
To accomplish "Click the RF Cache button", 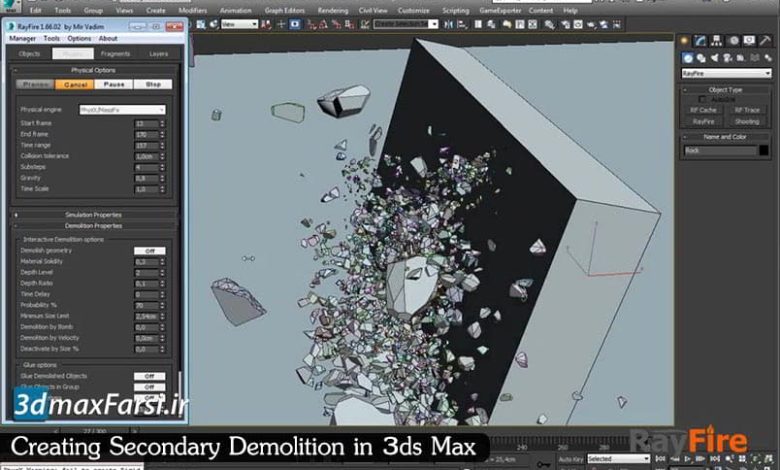I will 703,110.
